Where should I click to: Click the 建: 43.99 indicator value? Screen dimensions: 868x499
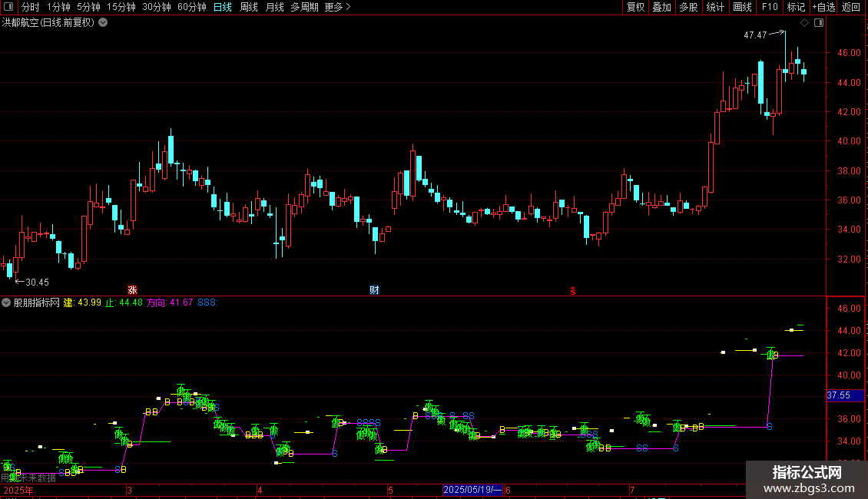tap(82, 302)
